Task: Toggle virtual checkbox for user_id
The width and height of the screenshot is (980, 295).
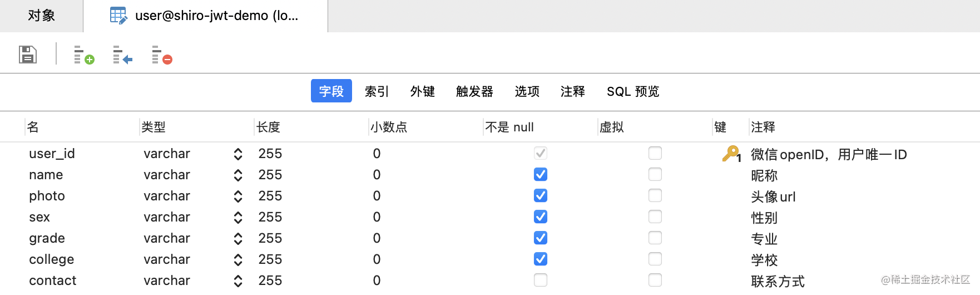Action: coord(655,153)
